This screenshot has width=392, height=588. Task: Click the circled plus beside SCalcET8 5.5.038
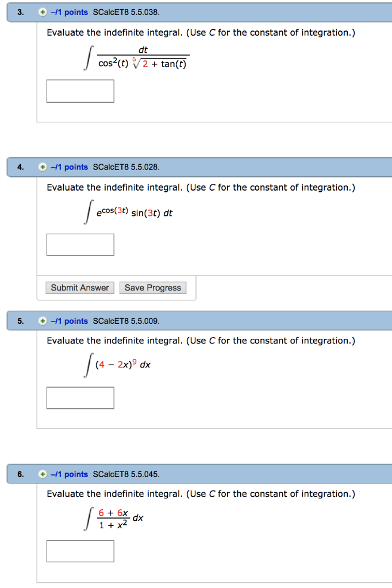(x=42, y=11)
